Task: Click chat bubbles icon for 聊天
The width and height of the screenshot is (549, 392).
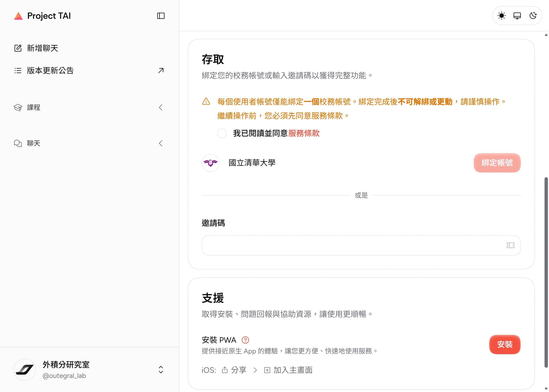Action: coord(18,143)
